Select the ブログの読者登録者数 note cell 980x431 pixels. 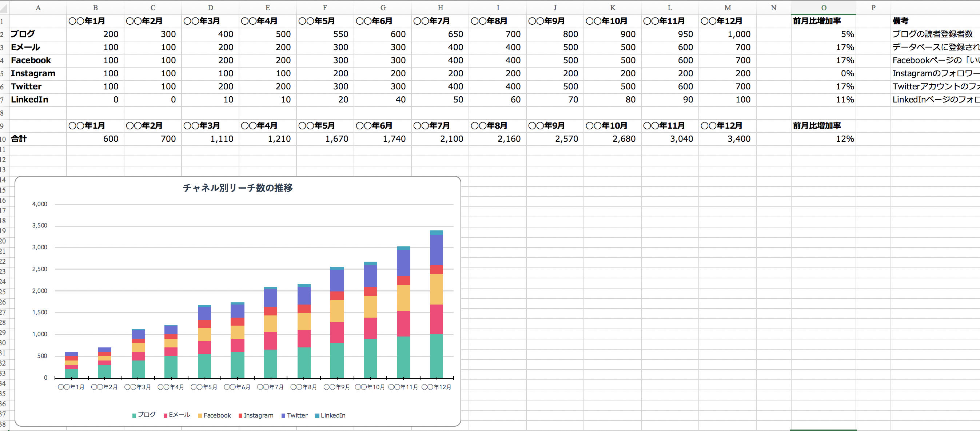click(935, 34)
